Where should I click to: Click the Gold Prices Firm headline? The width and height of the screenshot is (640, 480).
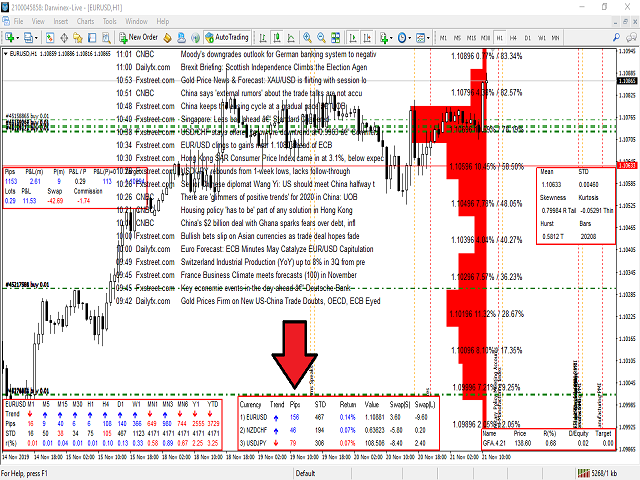tap(280, 301)
